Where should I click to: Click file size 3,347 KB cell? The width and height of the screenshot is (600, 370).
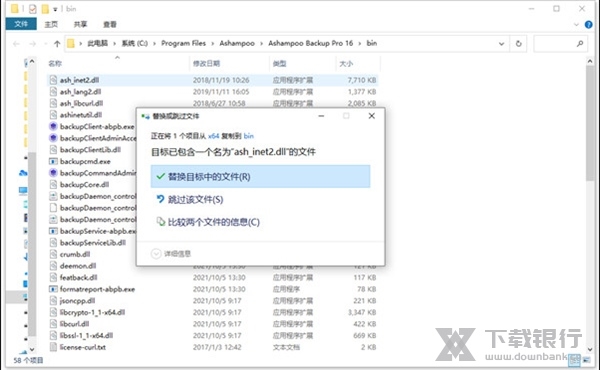[x=362, y=312]
